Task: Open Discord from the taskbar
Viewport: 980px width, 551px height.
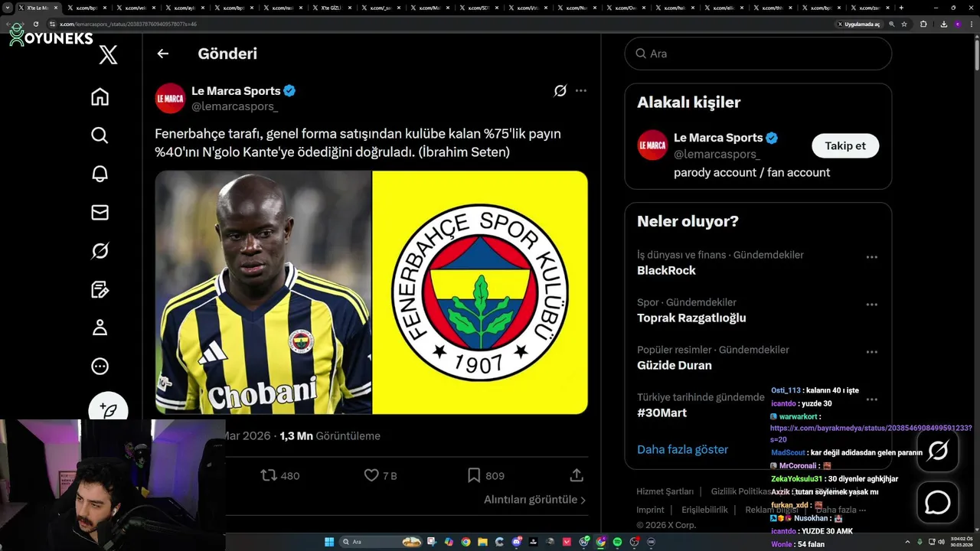Action: click(x=517, y=542)
